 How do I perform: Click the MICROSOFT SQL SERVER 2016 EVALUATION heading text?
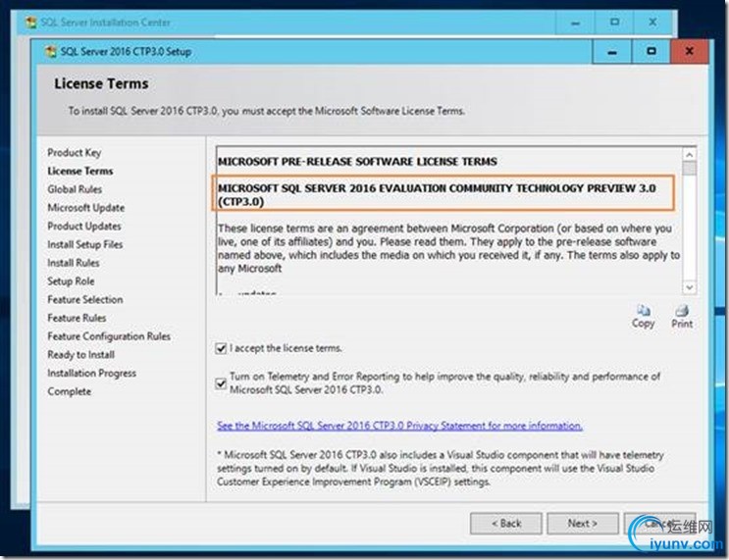tap(437, 195)
